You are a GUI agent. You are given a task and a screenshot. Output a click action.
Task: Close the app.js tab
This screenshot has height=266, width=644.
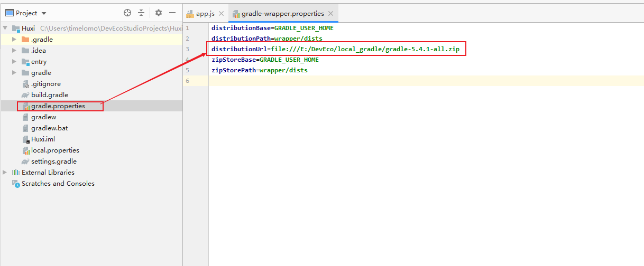click(221, 14)
